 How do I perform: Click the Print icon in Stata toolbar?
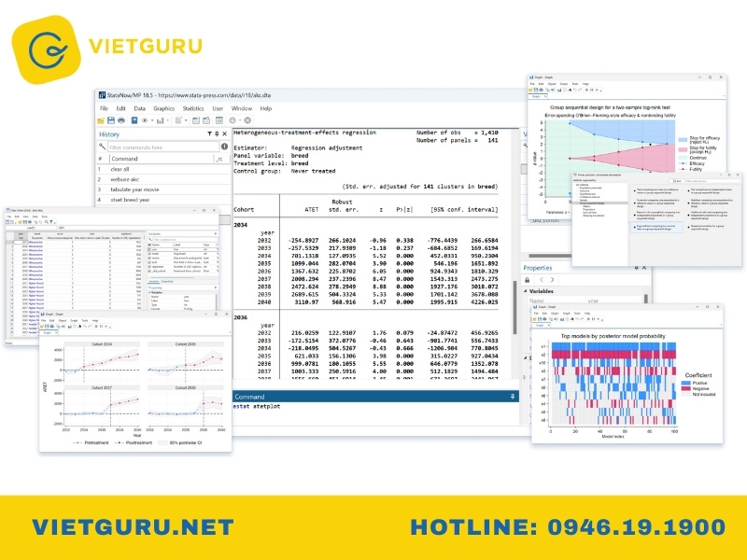pyautogui.click(x=121, y=120)
